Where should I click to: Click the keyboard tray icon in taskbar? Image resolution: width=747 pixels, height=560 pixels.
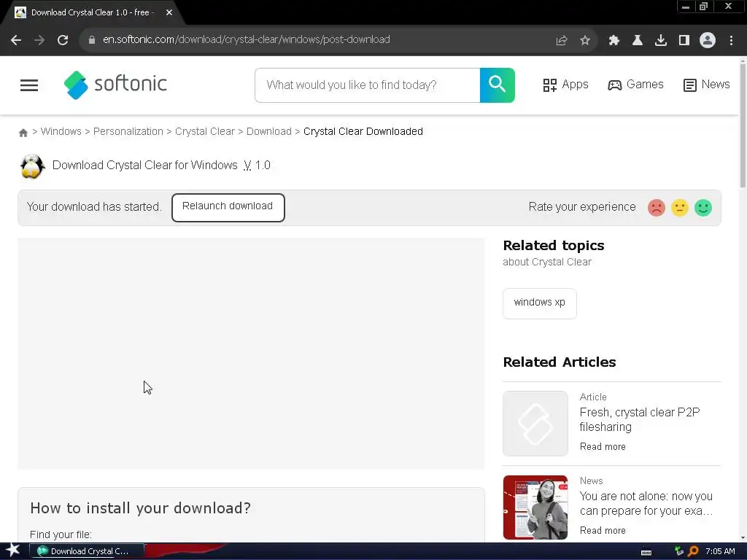(x=646, y=553)
